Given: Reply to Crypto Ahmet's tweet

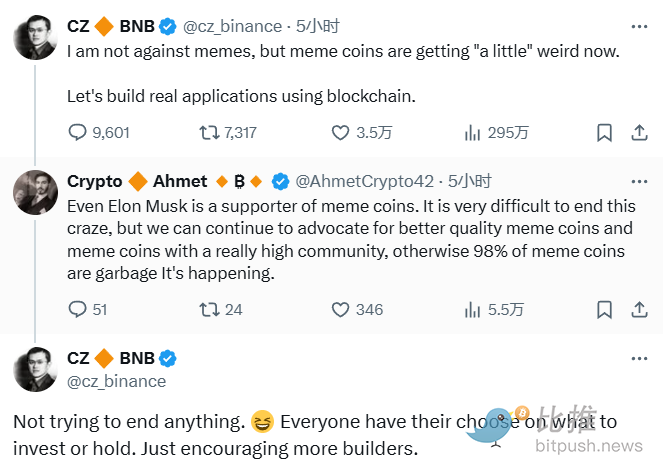Looking at the screenshot, I should (78, 309).
